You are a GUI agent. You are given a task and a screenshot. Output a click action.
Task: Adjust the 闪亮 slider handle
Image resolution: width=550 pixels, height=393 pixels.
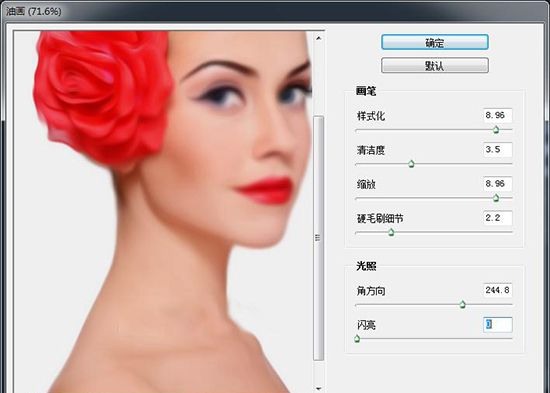(357, 339)
